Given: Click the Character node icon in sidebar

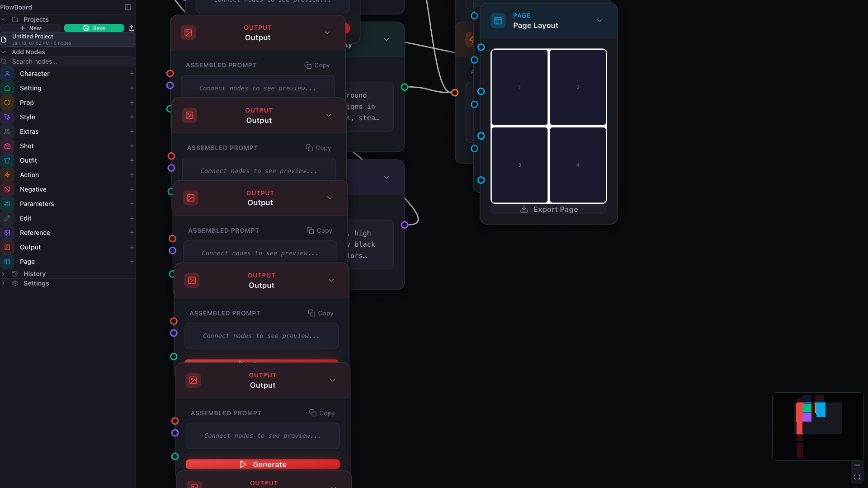Looking at the screenshot, I should pos(7,74).
